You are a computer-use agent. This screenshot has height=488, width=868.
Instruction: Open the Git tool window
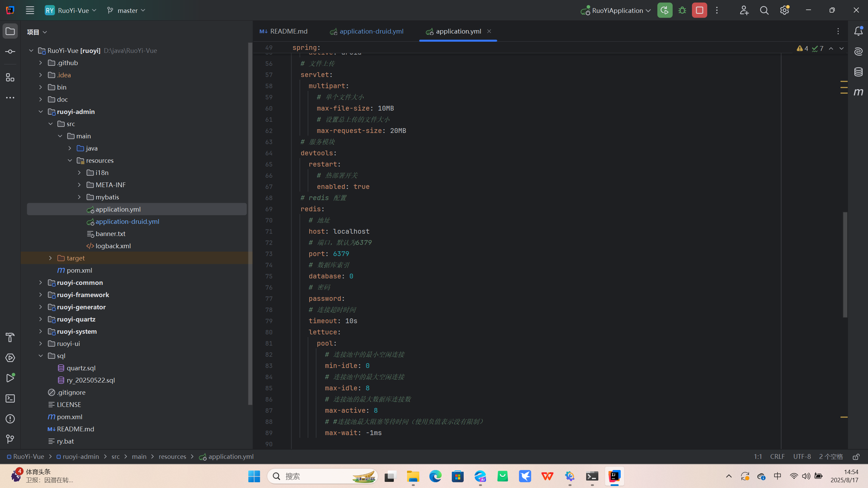click(10, 439)
